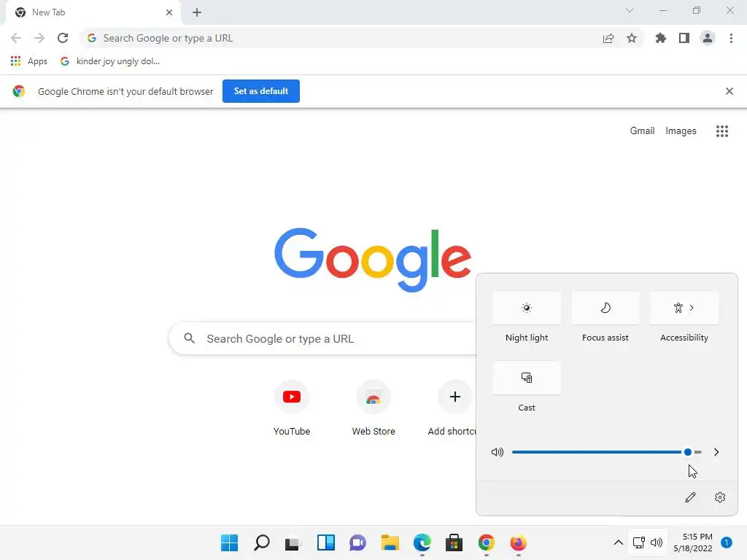Click the taskbar volume speaker icon
The width and height of the screenshot is (747, 560).
657,542
